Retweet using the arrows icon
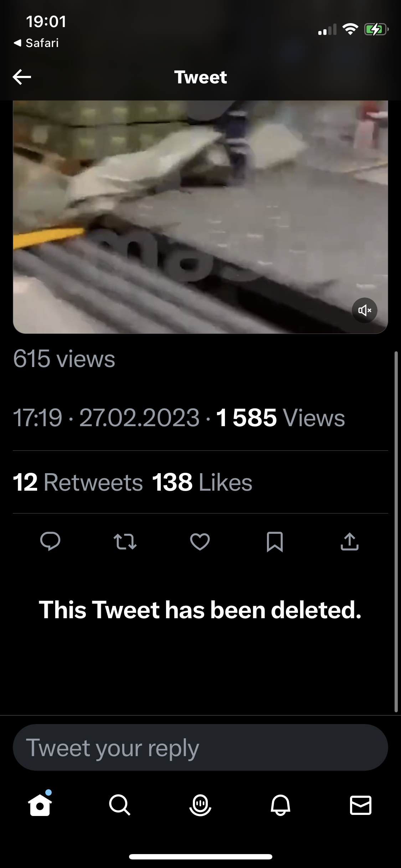 coord(125,542)
